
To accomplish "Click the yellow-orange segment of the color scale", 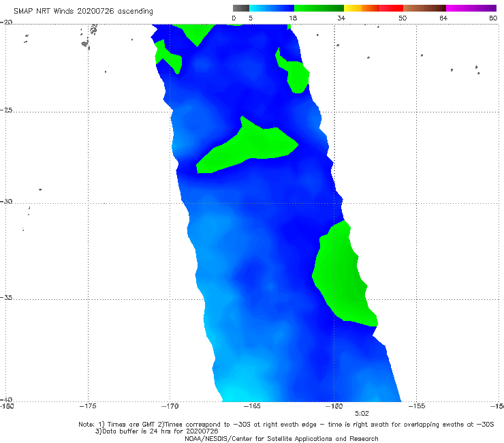I will (362, 8).
